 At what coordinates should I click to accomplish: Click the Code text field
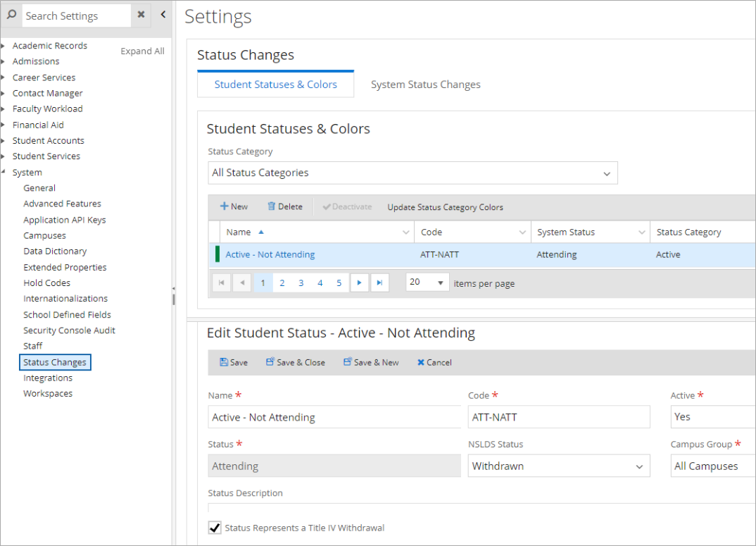(x=559, y=417)
